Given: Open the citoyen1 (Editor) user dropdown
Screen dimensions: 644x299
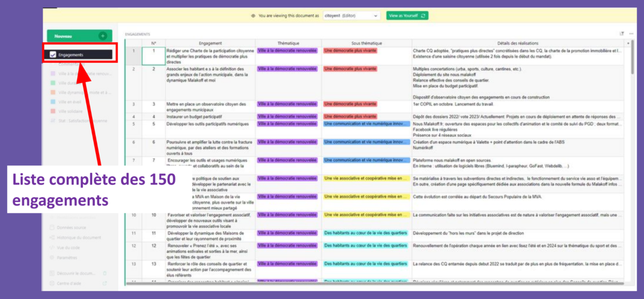Looking at the screenshot, I should pos(351,16).
